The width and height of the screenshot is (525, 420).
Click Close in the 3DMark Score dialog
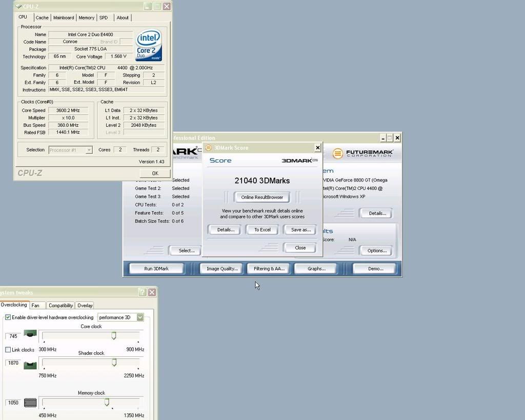pos(300,248)
